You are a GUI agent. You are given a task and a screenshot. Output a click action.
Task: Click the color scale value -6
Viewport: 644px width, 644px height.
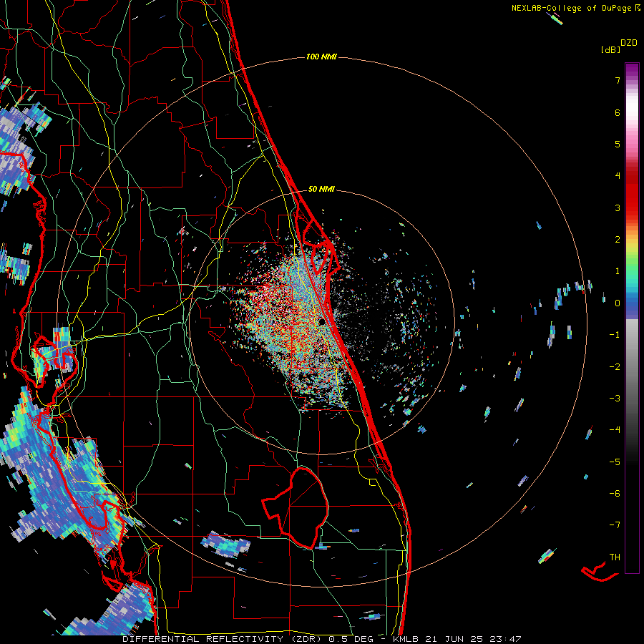[615, 494]
